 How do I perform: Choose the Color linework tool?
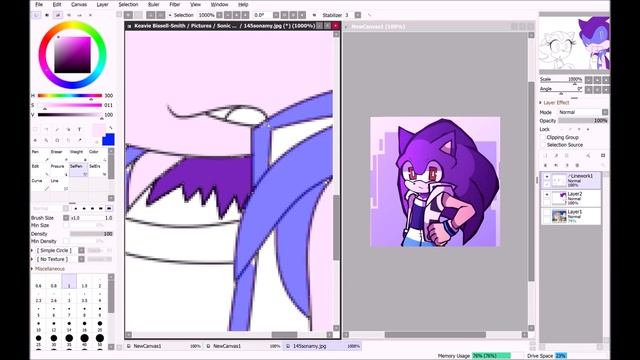click(96, 155)
